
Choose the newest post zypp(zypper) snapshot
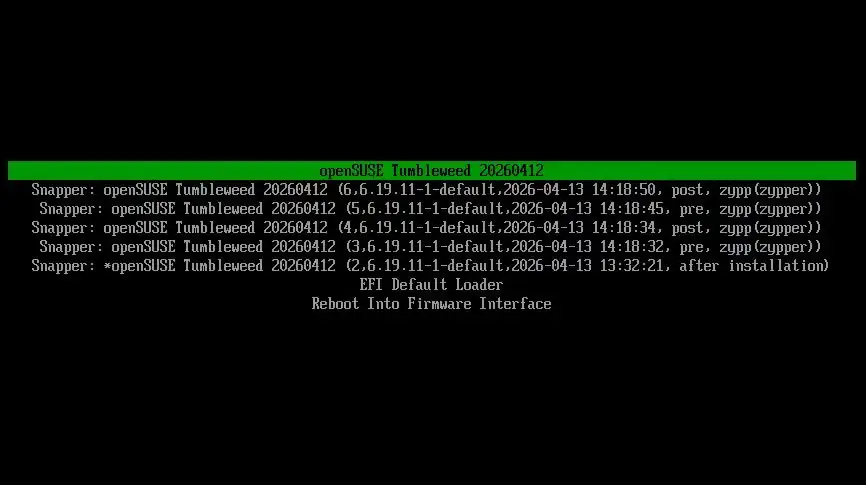(426, 190)
